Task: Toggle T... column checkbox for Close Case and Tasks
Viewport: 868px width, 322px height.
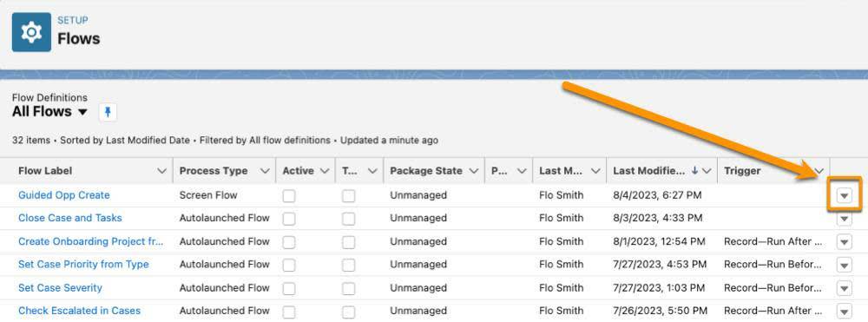Action: (x=348, y=219)
